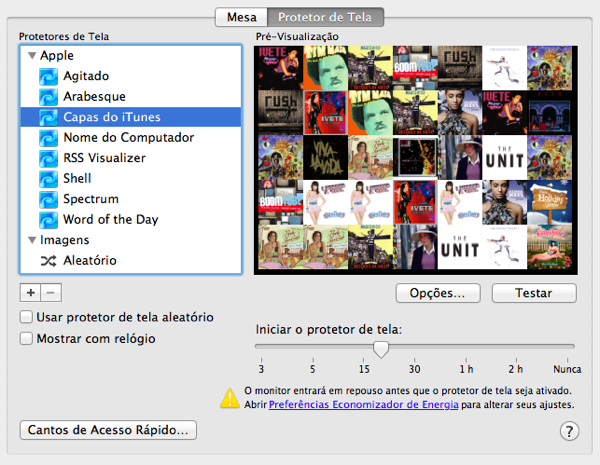Viewport: 600px width, 465px height.
Task: Toggle Mostrar com relógio checkbox
Action: [x=26, y=339]
